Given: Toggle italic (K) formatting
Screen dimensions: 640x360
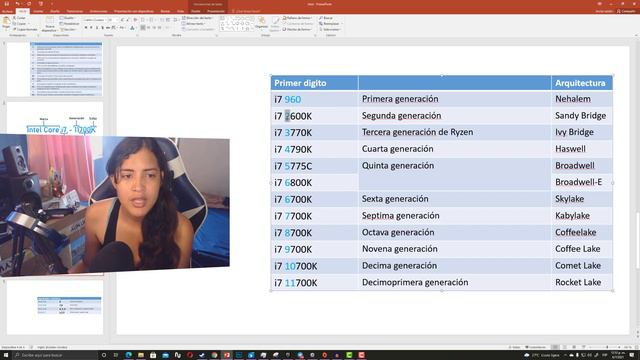Looking at the screenshot, I should (x=91, y=28).
